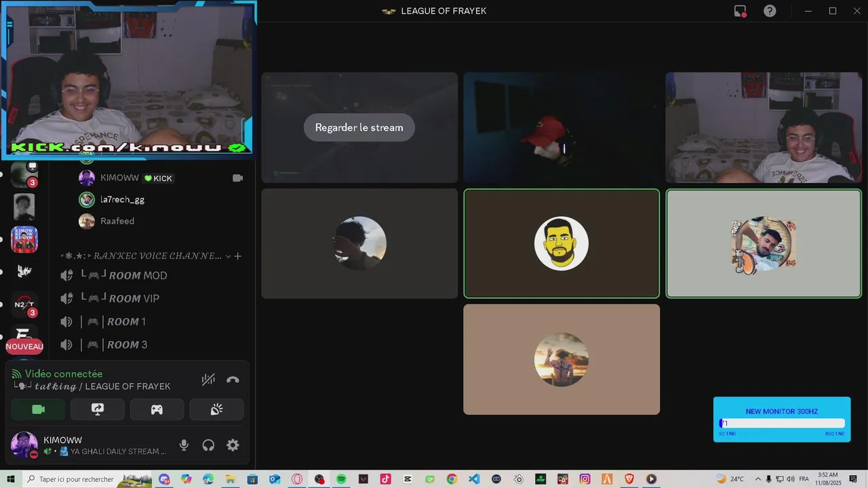Open Spotify from the taskbar
868x488 pixels.
click(341, 479)
